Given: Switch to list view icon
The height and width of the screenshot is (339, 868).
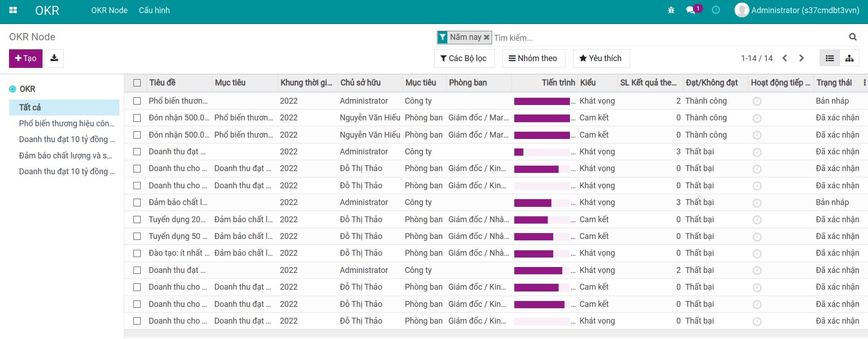Looking at the screenshot, I should pos(830,58).
